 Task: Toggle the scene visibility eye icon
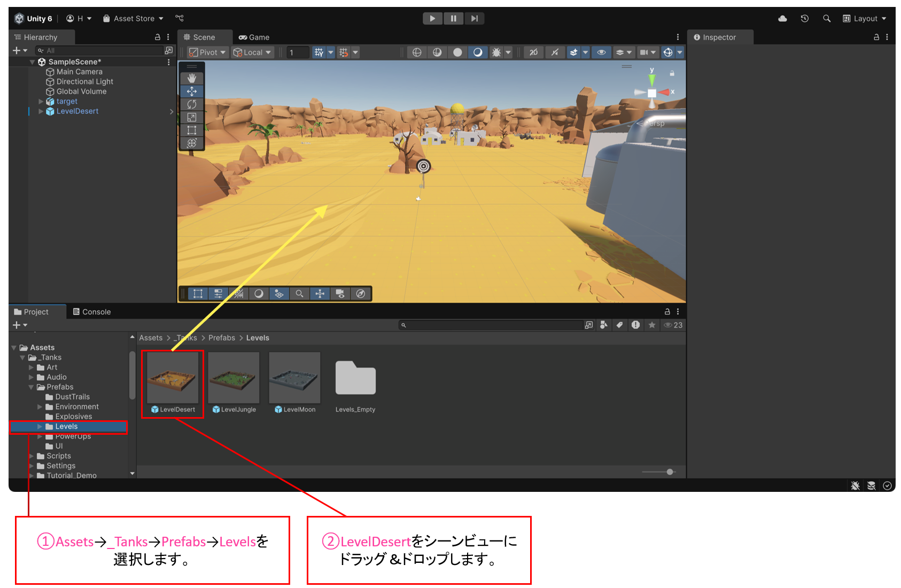pos(601,52)
